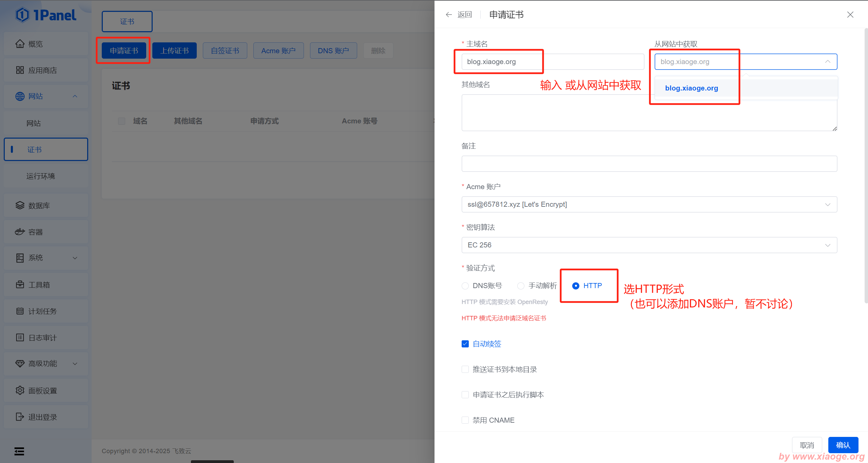Collapse sidebar with bottom menu-fold icon

tap(19, 451)
